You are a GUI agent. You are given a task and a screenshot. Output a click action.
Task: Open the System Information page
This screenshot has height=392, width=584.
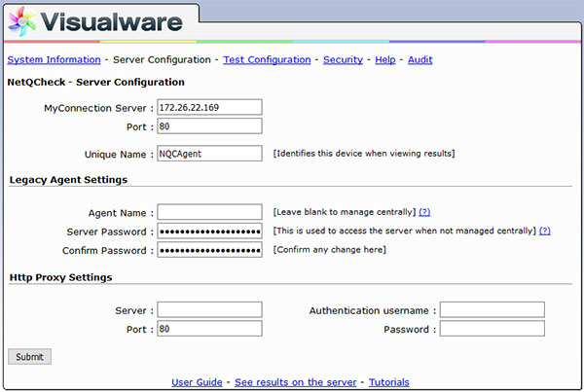pos(54,59)
